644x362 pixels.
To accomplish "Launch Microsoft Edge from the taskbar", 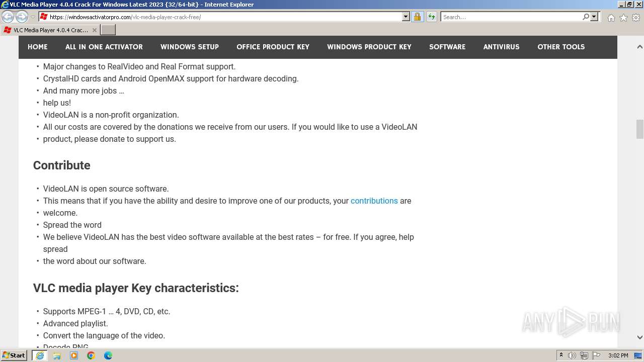I will pyautogui.click(x=108, y=355).
